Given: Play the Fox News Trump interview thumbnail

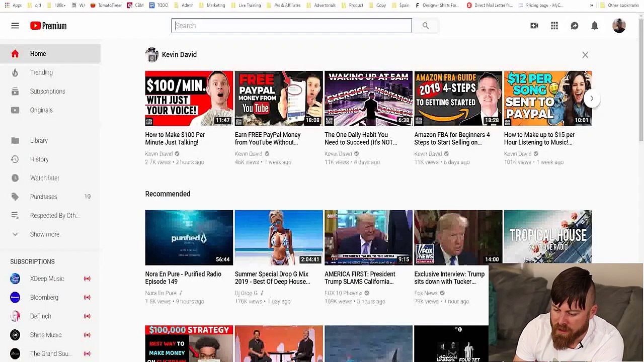Looking at the screenshot, I should pos(458,237).
